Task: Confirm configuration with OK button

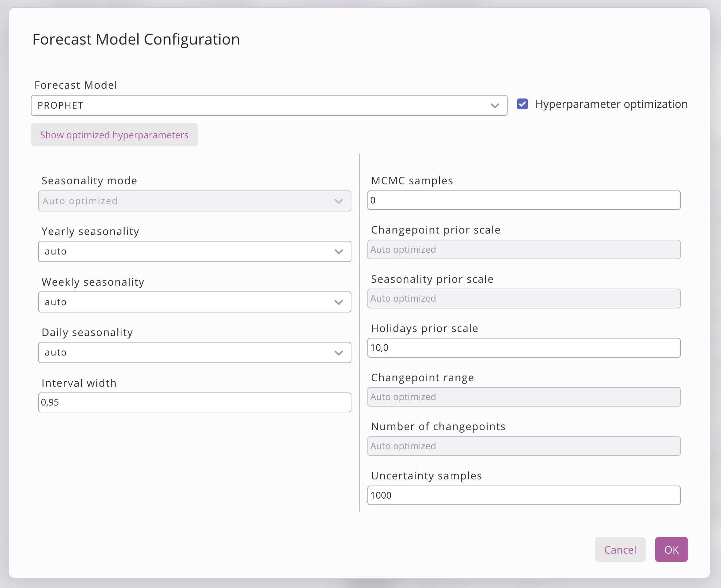Action: coord(671,550)
